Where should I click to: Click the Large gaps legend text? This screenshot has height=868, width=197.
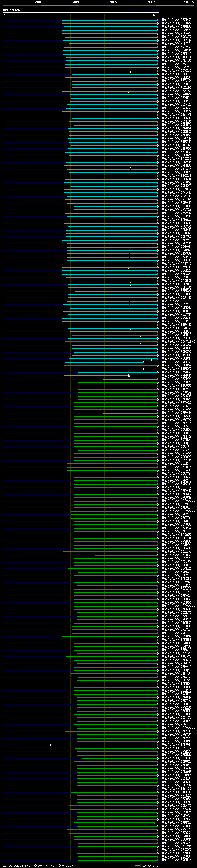click(x=38, y=865)
